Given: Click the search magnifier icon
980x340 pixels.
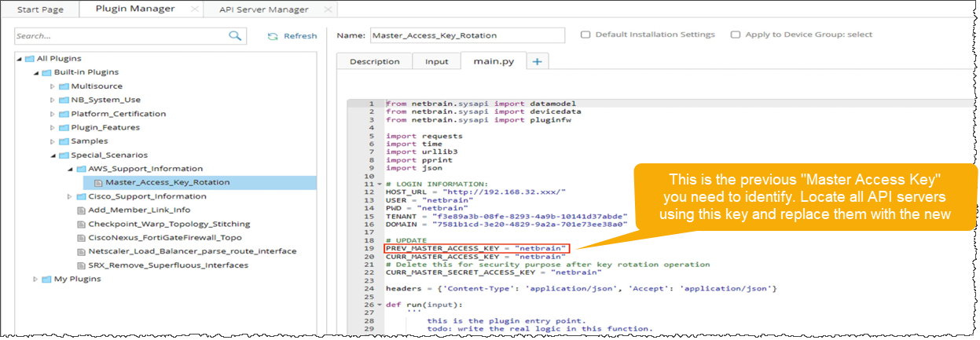Looking at the screenshot, I should 235,36.
